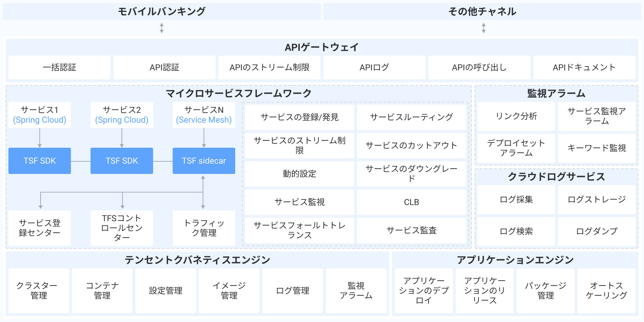Open the パッケージ管理 module
Image resolution: width=644 pixels, height=322 pixels.
tap(545, 291)
